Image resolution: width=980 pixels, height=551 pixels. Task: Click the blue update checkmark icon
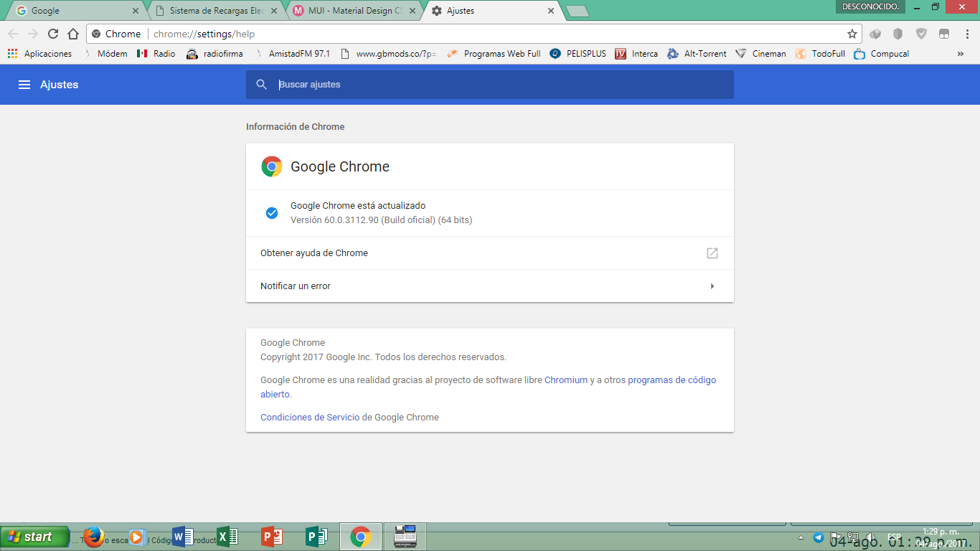[272, 213]
